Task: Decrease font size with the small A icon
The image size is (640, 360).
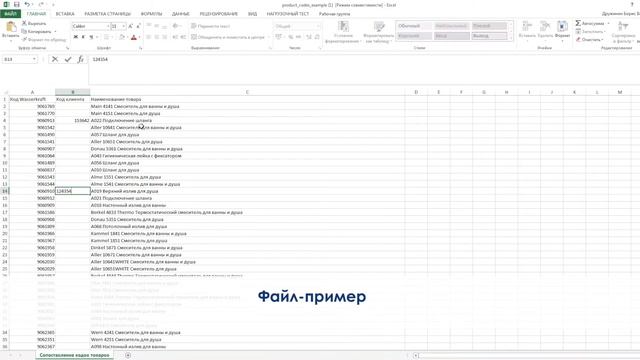Action: click(x=138, y=26)
